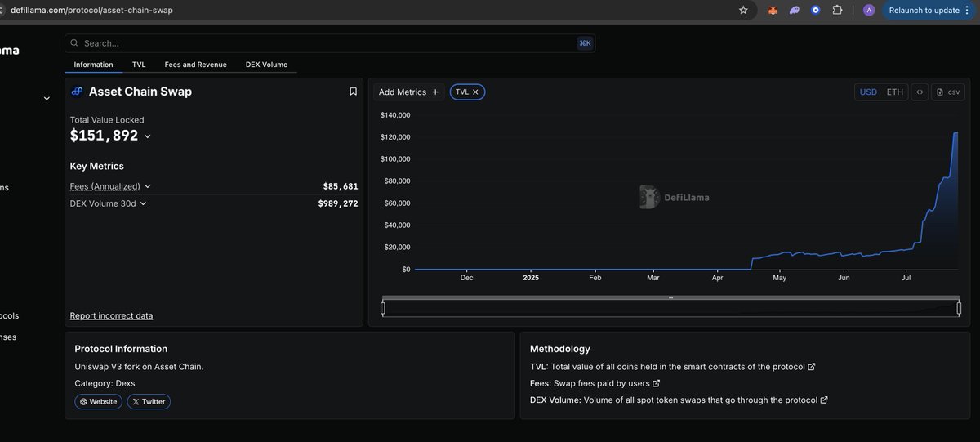This screenshot has width=980, height=442.
Task: Click the $140,000 y-axis label
Action: click(395, 115)
